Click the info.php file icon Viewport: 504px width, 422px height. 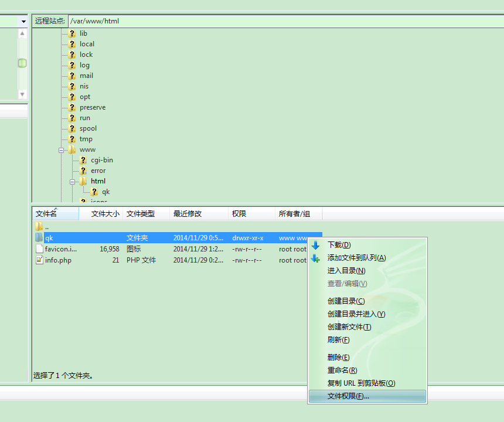click(x=39, y=260)
